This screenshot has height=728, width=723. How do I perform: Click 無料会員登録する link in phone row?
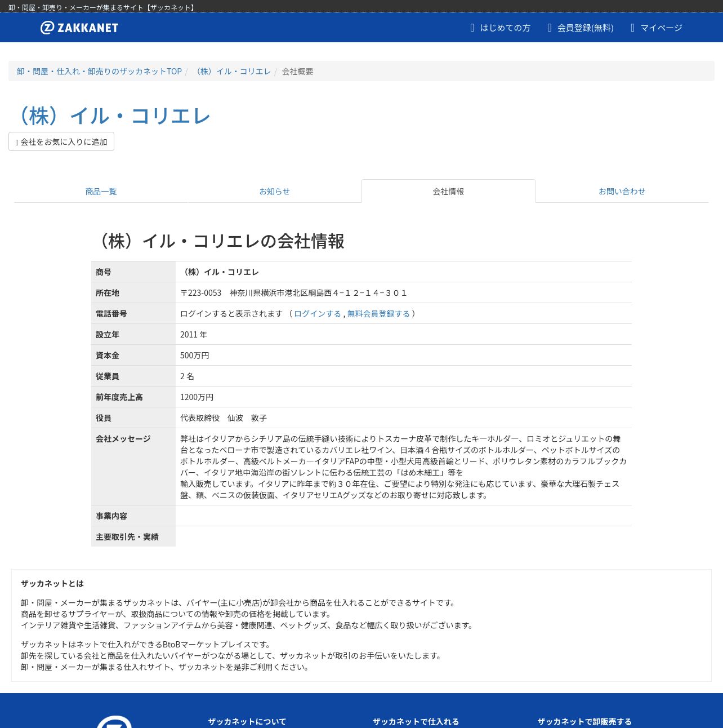coord(378,314)
